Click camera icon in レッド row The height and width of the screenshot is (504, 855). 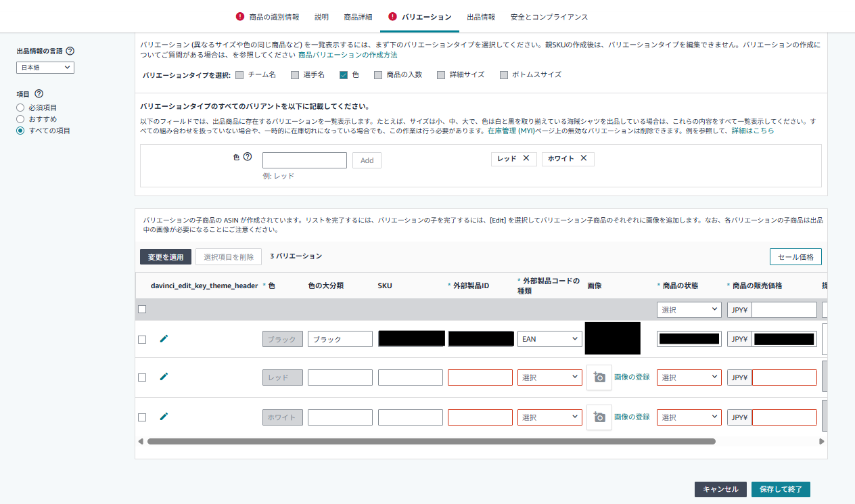599,377
